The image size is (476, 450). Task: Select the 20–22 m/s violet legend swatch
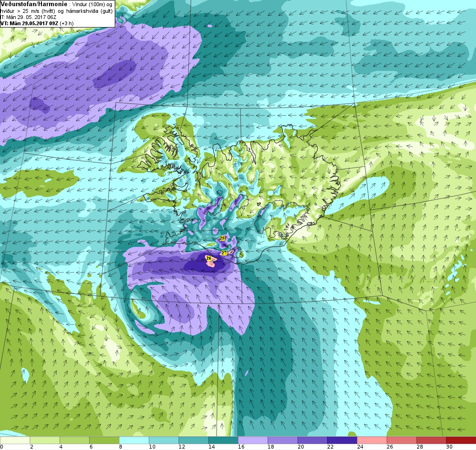[x=312, y=440]
